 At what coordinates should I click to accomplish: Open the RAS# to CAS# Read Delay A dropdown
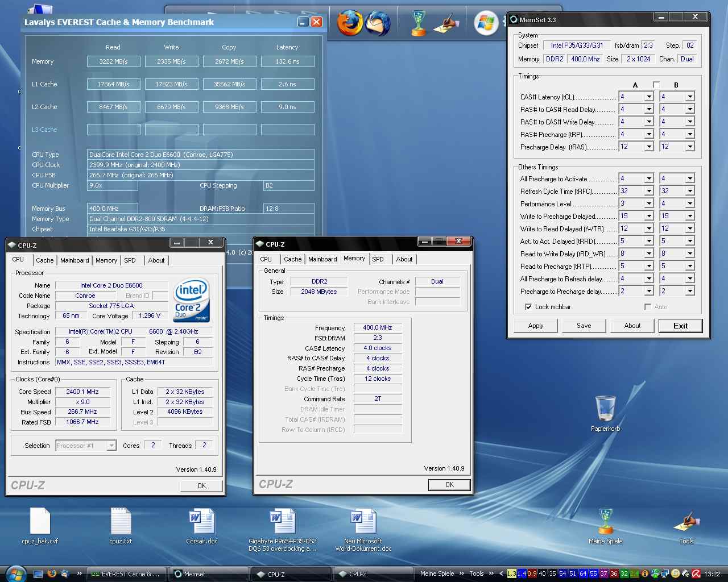(648, 109)
